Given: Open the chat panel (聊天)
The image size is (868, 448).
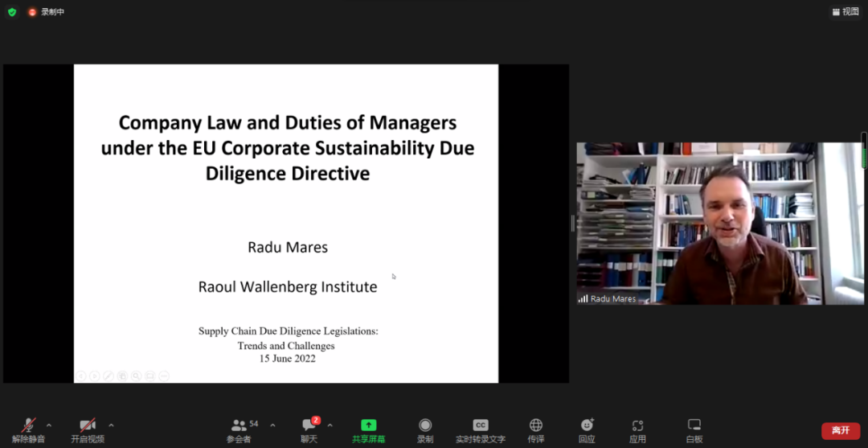Looking at the screenshot, I should point(309,430).
